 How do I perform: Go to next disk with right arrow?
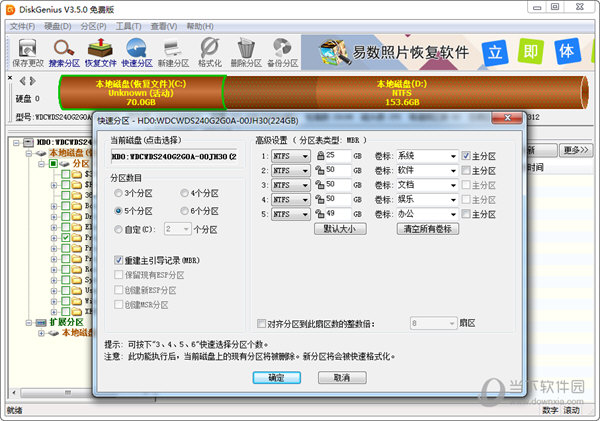click(33, 81)
